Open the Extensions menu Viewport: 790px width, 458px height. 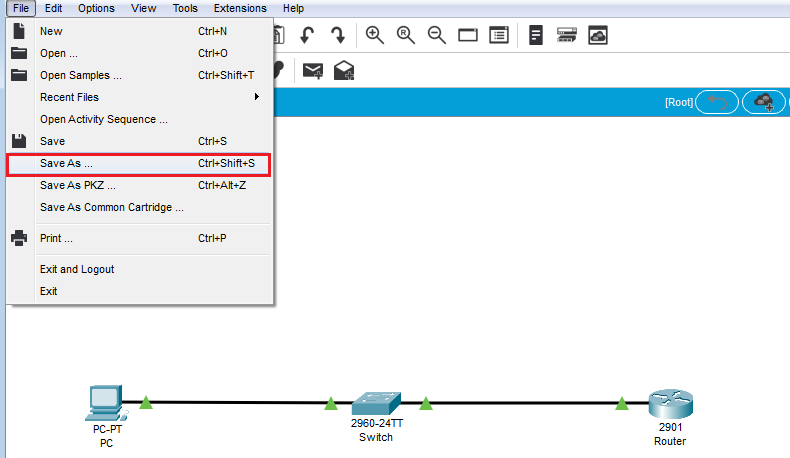pyautogui.click(x=240, y=8)
